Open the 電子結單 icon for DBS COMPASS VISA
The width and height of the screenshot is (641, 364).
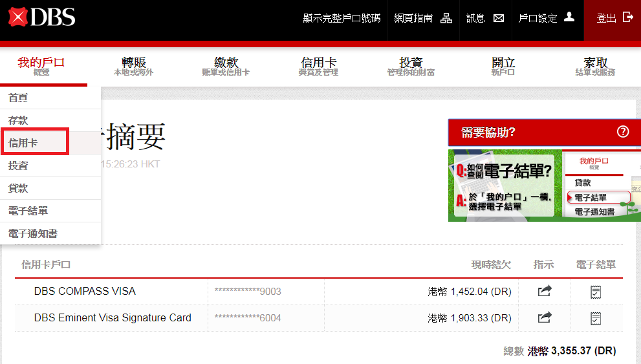pos(596,292)
